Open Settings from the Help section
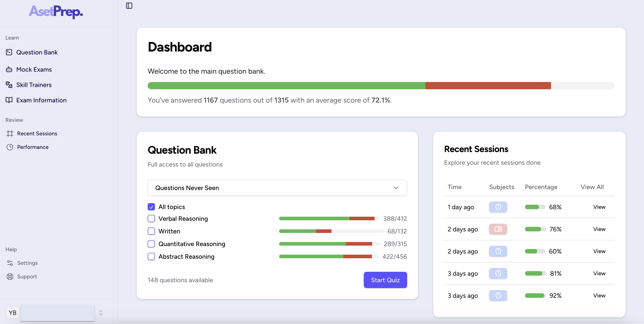Screen dimensions: 644x324 pyautogui.click(x=27, y=263)
